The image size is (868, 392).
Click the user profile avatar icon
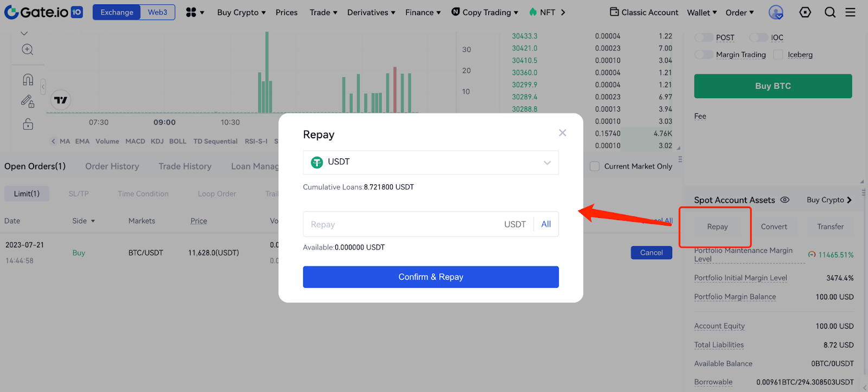click(x=776, y=12)
